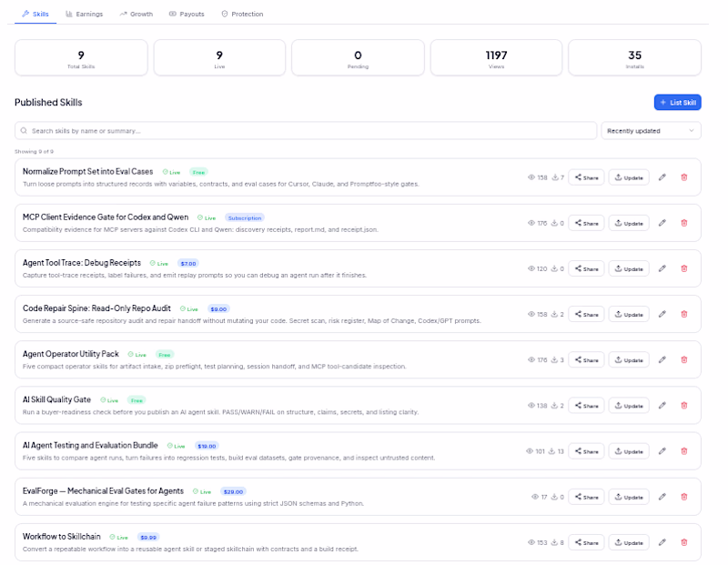Image resolution: width=728 pixels, height=565 pixels.
Task: Share the Workflow to Skillchain skill
Action: 586,542
